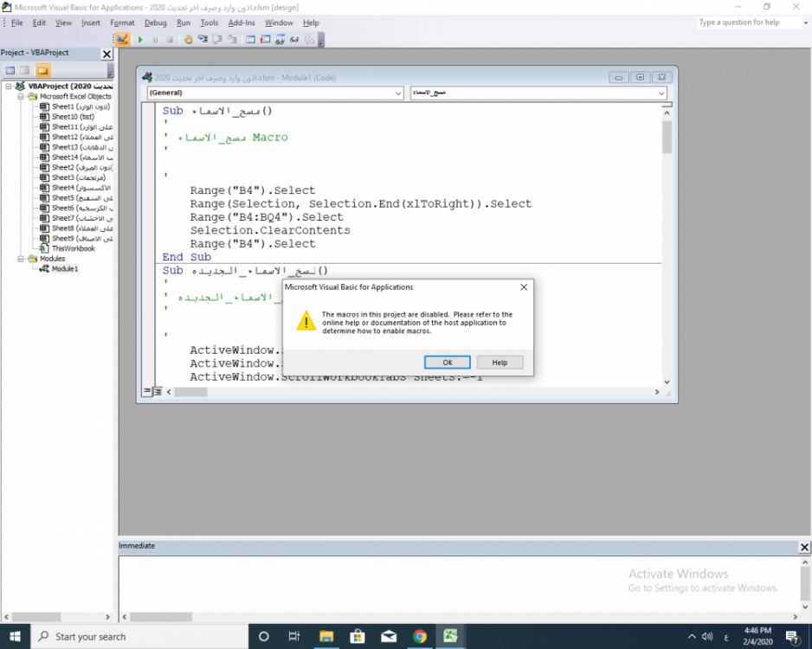Open the Locals Window via toolbar icon
This screenshot has width=812, height=649.
[250, 39]
